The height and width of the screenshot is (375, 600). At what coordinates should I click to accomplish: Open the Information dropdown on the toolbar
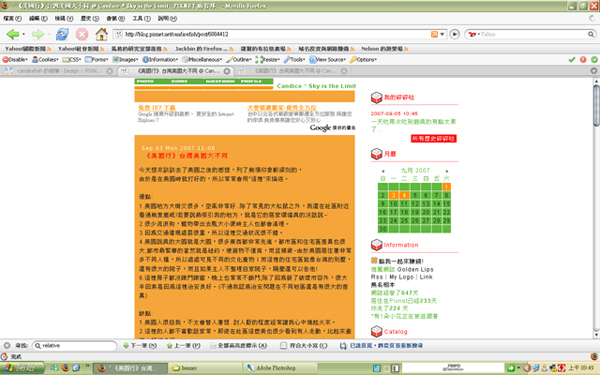pos(160,59)
